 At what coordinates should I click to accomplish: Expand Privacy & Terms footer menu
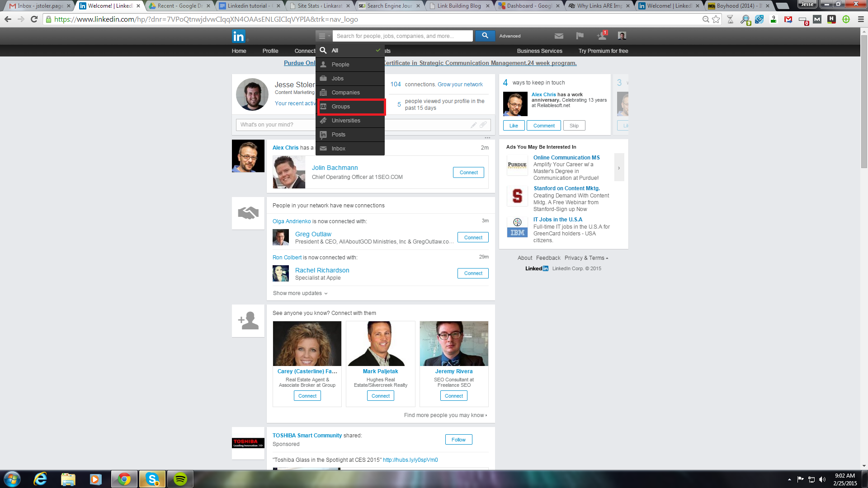(586, 258)
